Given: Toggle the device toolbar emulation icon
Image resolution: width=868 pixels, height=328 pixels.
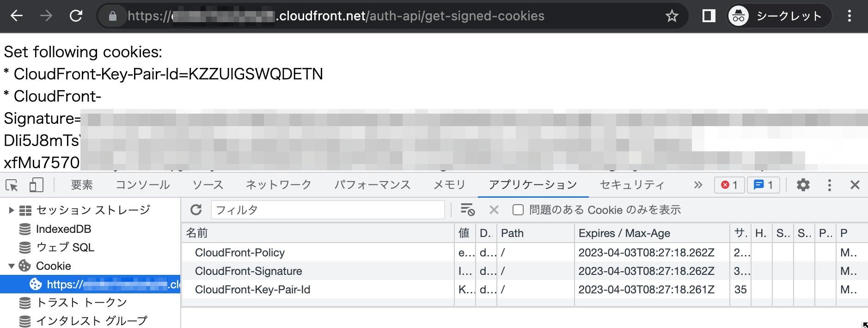Looking at the screenshot, I should click(x=36, y=185).
